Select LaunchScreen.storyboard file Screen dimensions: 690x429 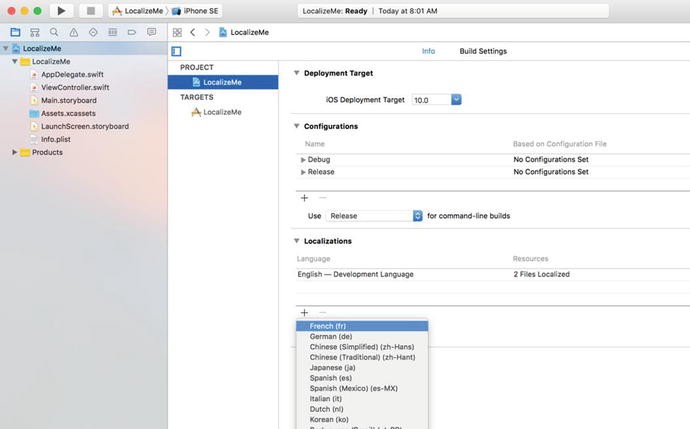(84, 126)
